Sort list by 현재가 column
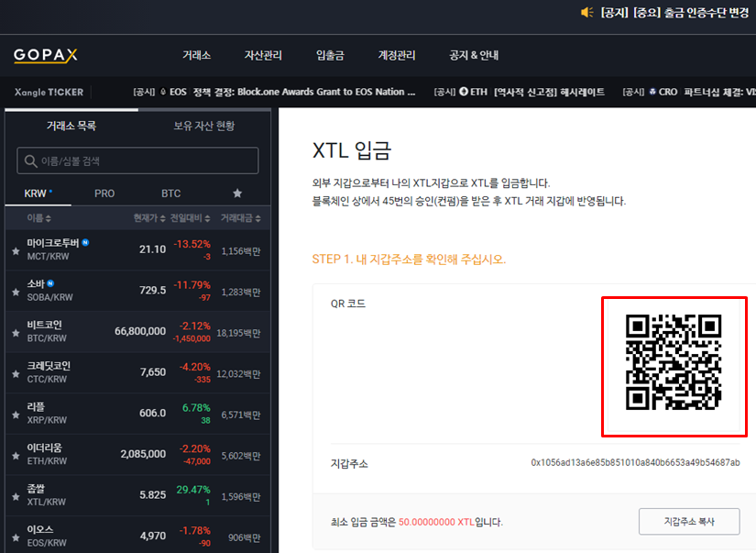 click(149, 218)
